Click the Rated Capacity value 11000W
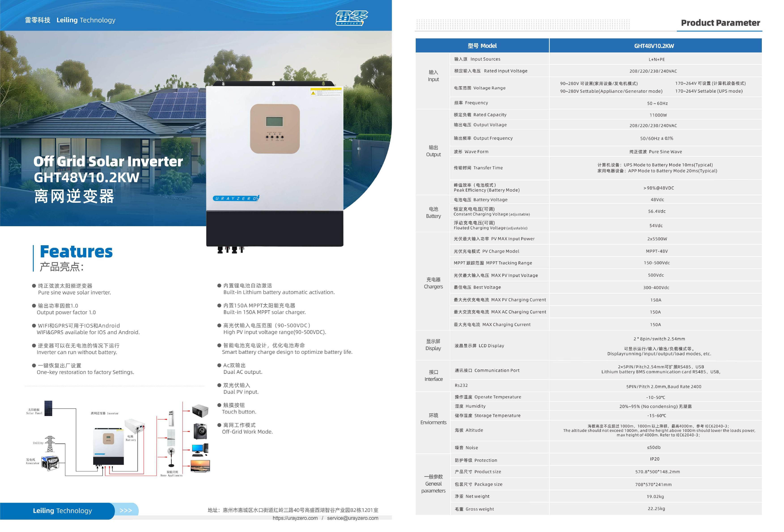 click(x=658, y=115)
